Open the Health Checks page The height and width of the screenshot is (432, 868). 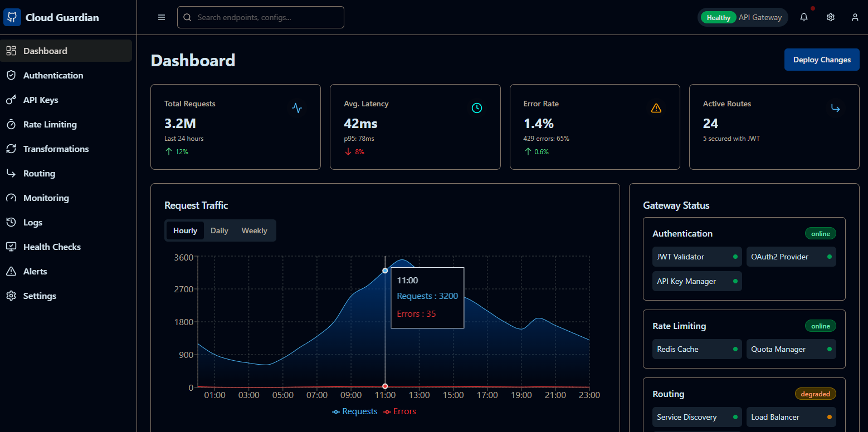(x=66, y=247)
